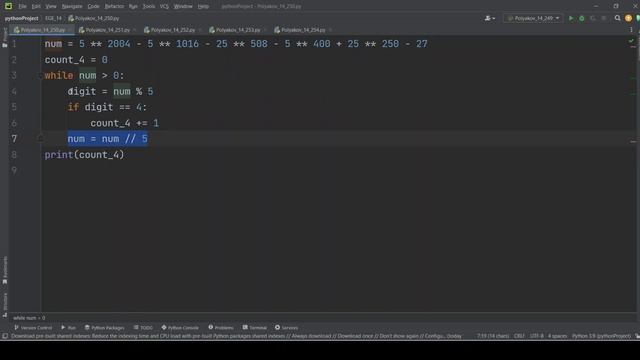Place cursor on 'count_4 = 0' line
The height and width of the screenshot is (360, 640).
(x=76, y=60)
